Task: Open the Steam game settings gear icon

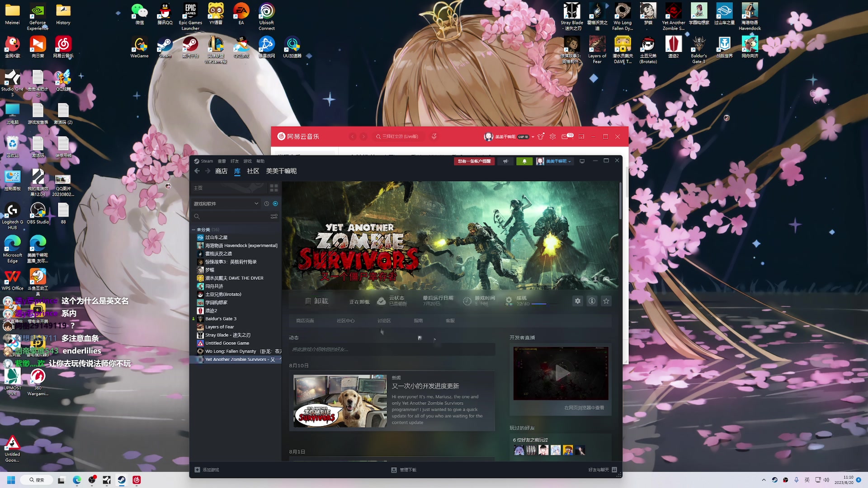Action: click(x=578, y=301)
